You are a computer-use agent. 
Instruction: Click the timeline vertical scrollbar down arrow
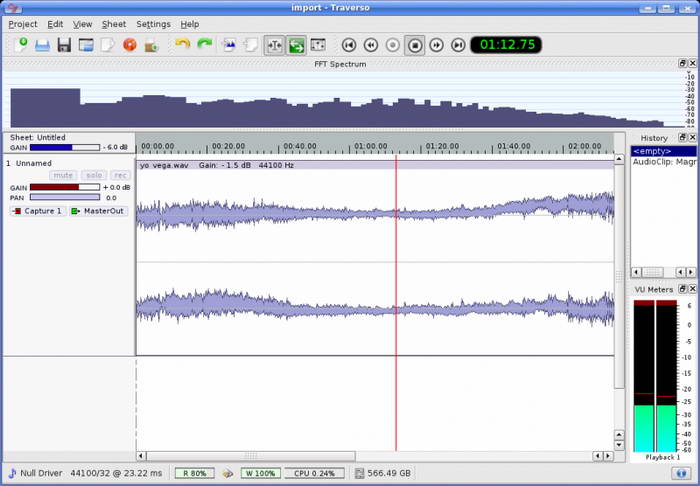click(x=619, y=445)
